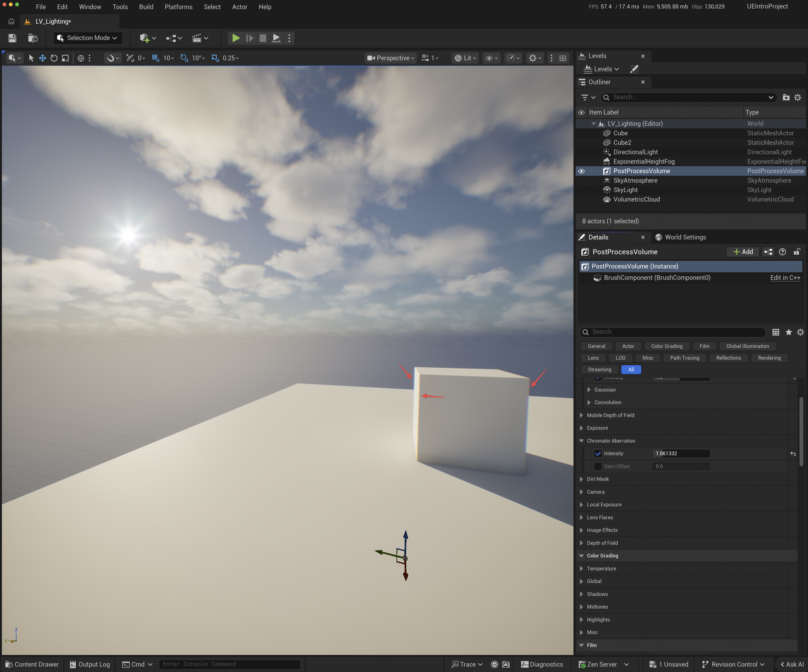Click the help question mark in Details
Viewport: 808px width, 672px height.
(782, 252)
